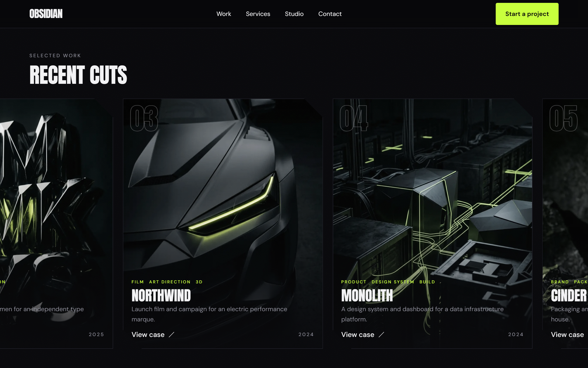Click the Northwind description 'Launch film and campaign'
Image resolution: width=588 pixels, height=368 pixels.
coord(209,314)
